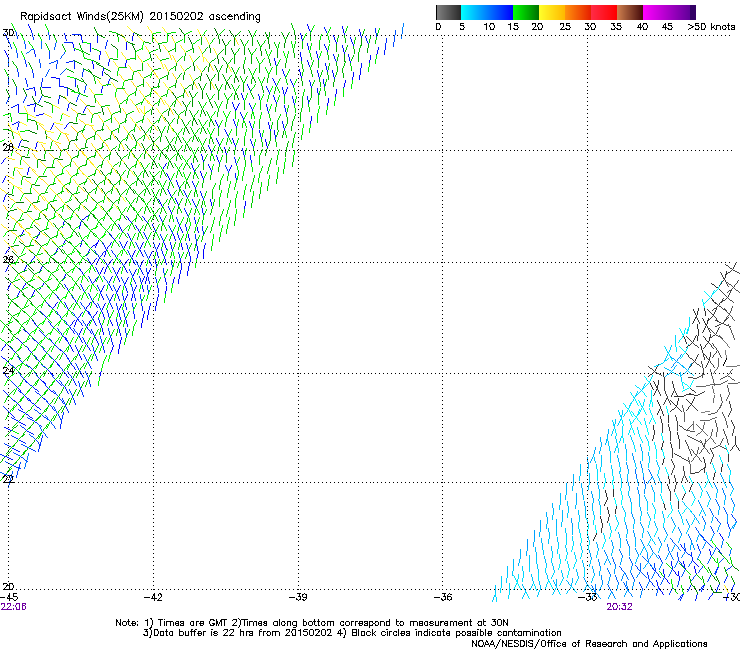
Task: Click the gray 0-5 knots color swatch
Action: coord(448,12)
